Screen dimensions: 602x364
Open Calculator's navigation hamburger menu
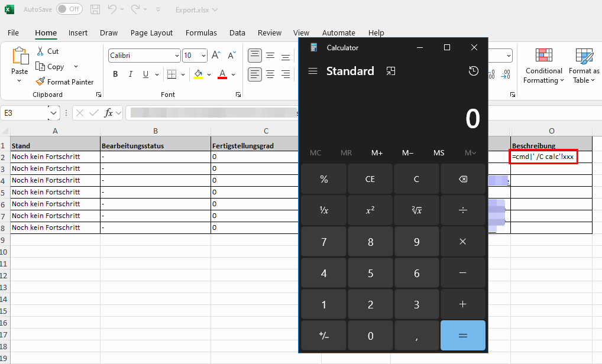coord(313,70)
